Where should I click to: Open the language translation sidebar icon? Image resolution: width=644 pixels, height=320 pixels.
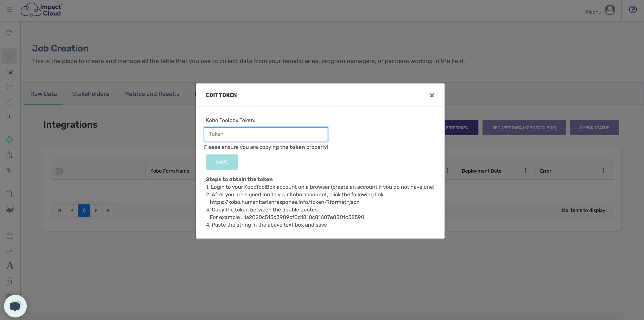9,170
